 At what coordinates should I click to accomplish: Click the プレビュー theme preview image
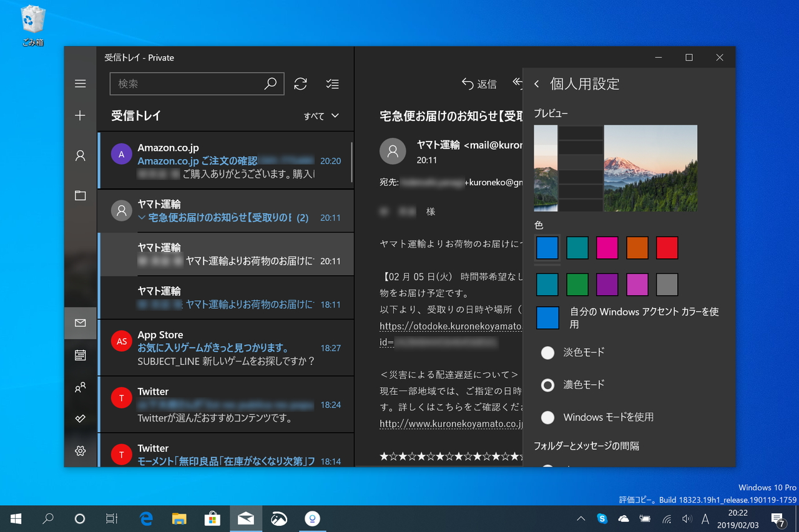(x=615, y=168)
